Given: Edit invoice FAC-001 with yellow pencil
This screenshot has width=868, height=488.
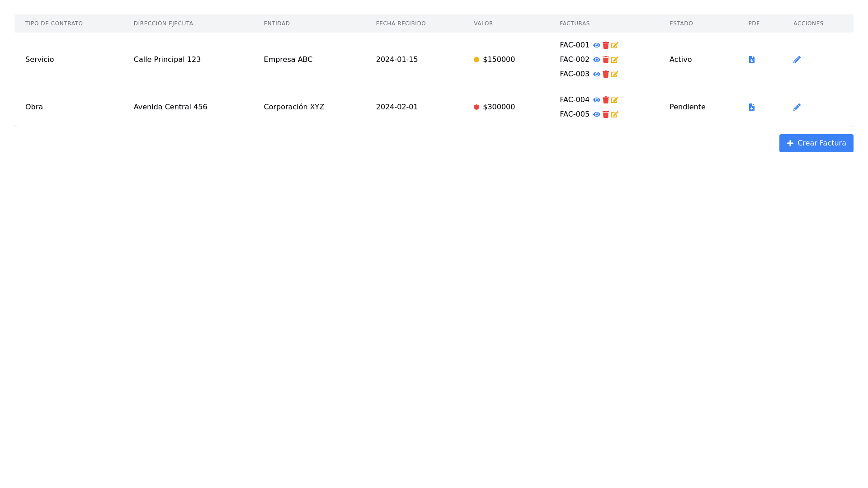Looking at the screenshot, I should [615, 45].
